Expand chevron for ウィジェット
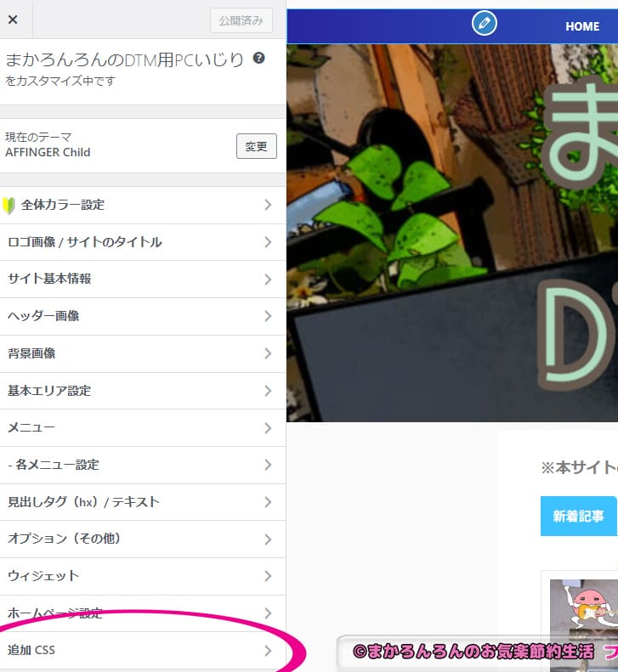This screenshot has width=618, height=672. coord(268,577)
